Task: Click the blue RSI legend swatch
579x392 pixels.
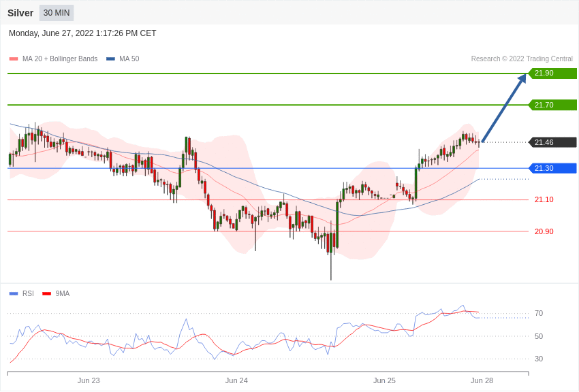Action: coord(14,293)
